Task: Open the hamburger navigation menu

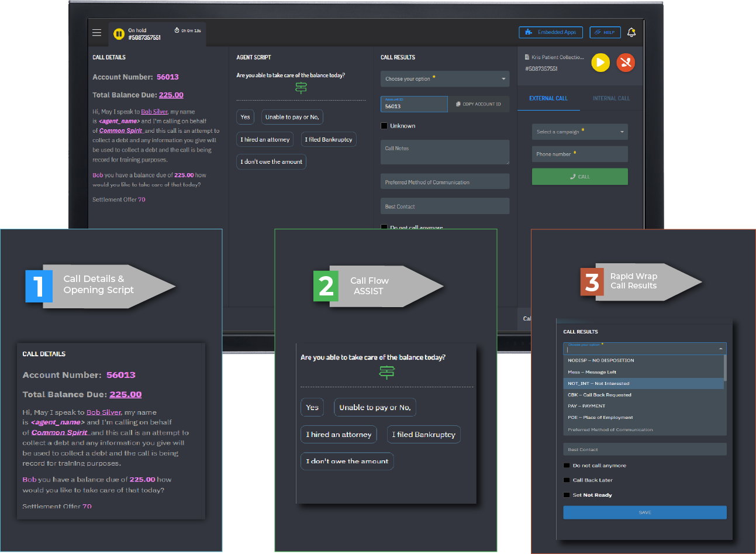Action: [96, 32]
